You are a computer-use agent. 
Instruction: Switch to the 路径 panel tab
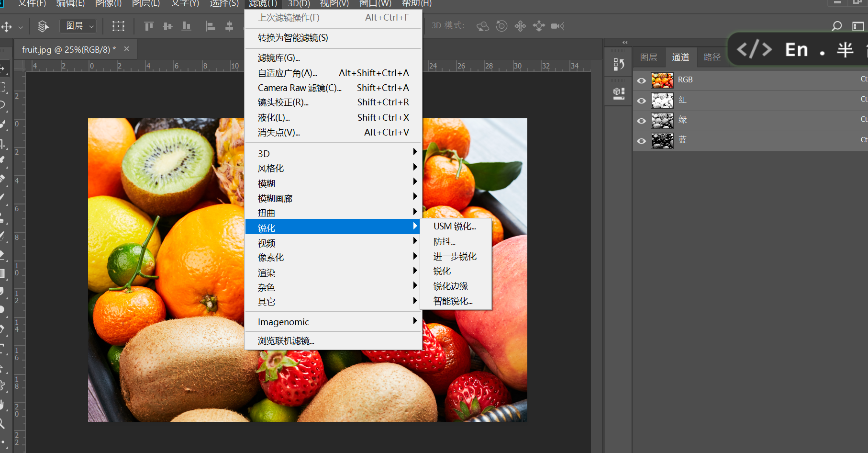(x=712, y=57)
